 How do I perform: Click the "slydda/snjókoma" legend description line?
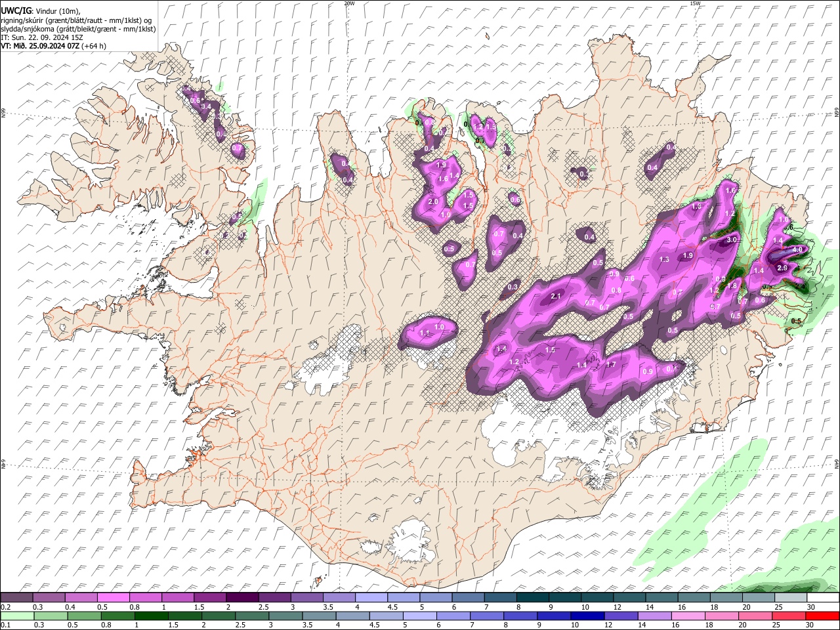78,29
